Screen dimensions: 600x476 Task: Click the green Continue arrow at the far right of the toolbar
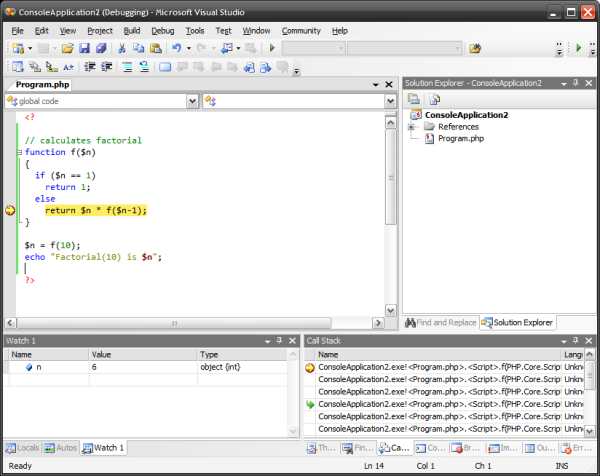click(x=579, y=48)
